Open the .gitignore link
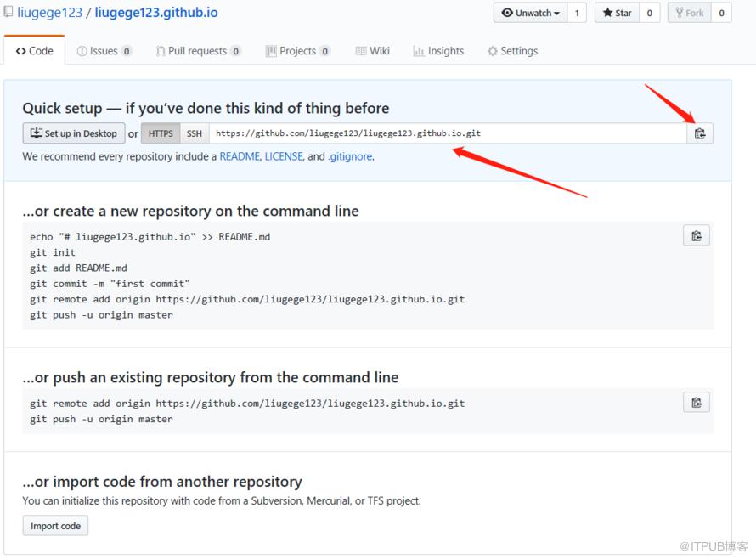756x559 pixels. click(351, 157)
